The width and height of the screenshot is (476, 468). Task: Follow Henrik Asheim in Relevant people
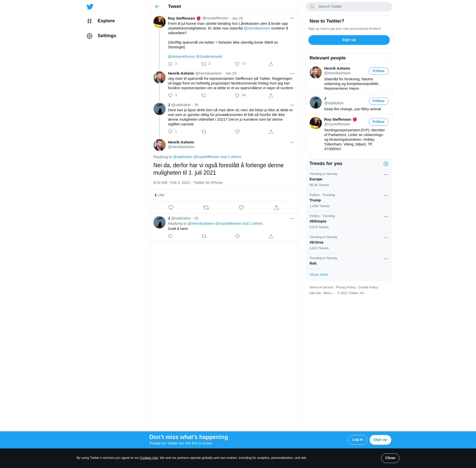(x=378, y=71)
